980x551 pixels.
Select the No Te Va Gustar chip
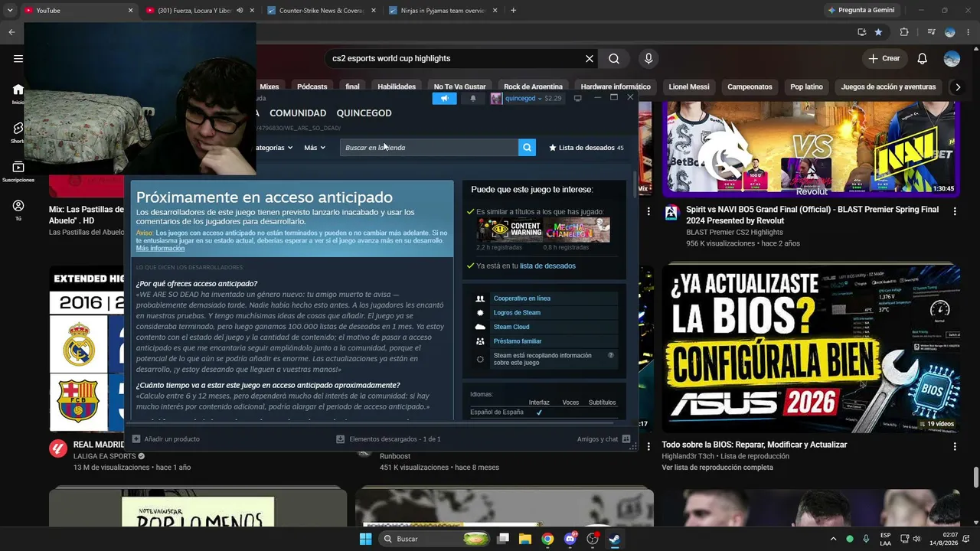coord(459,86)
